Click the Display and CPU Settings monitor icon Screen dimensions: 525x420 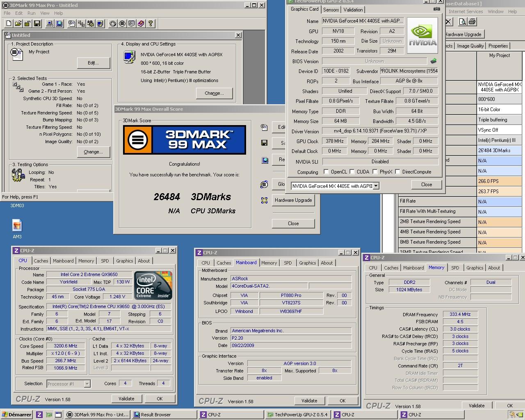130,57
